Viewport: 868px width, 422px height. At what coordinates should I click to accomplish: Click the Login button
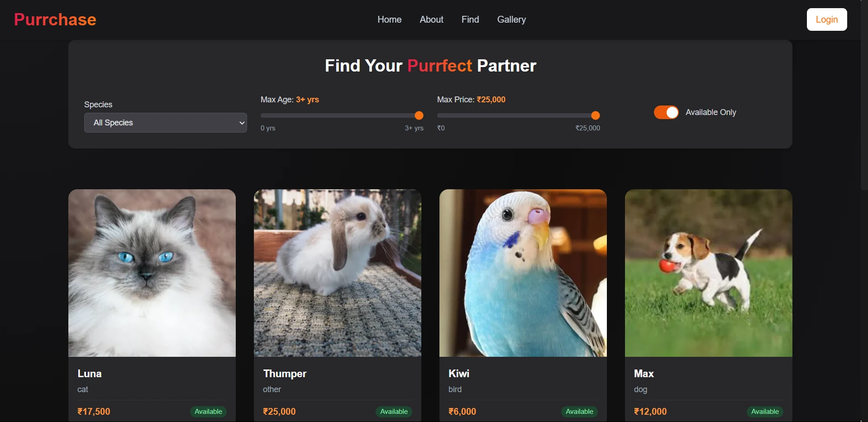click(826, 19)
